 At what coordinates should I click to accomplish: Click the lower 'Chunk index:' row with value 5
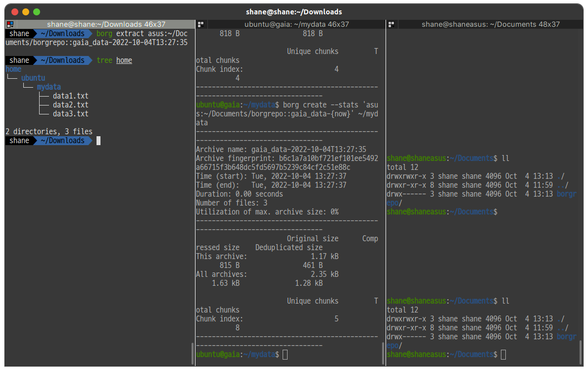pos(267,323)
